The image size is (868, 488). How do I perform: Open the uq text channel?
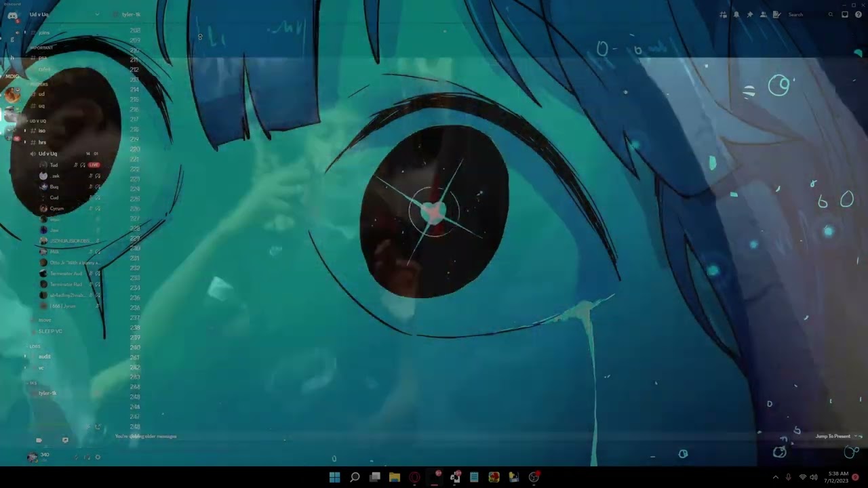(41, 106)
